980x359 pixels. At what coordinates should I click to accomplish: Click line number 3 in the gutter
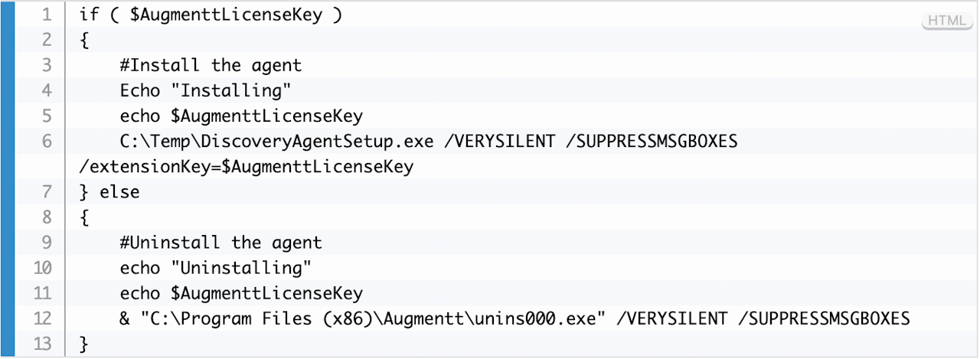tap(47, 65)
